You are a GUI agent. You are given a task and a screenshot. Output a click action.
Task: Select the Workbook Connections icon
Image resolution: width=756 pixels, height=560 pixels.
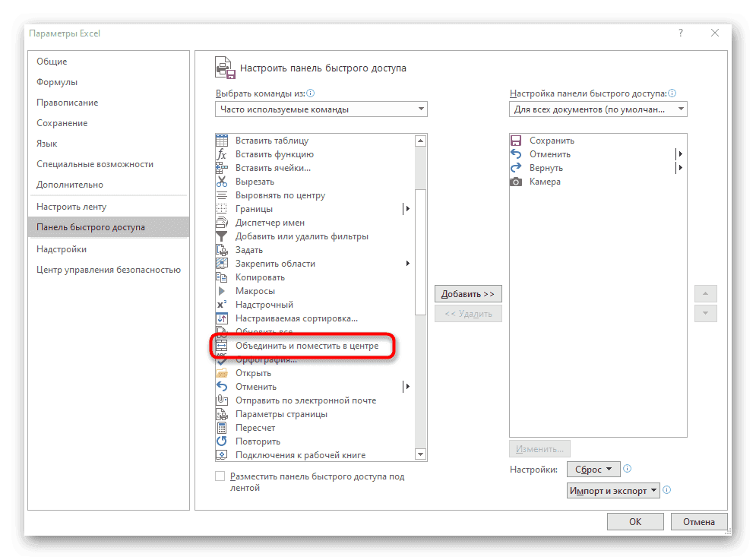tap(222, 455)
